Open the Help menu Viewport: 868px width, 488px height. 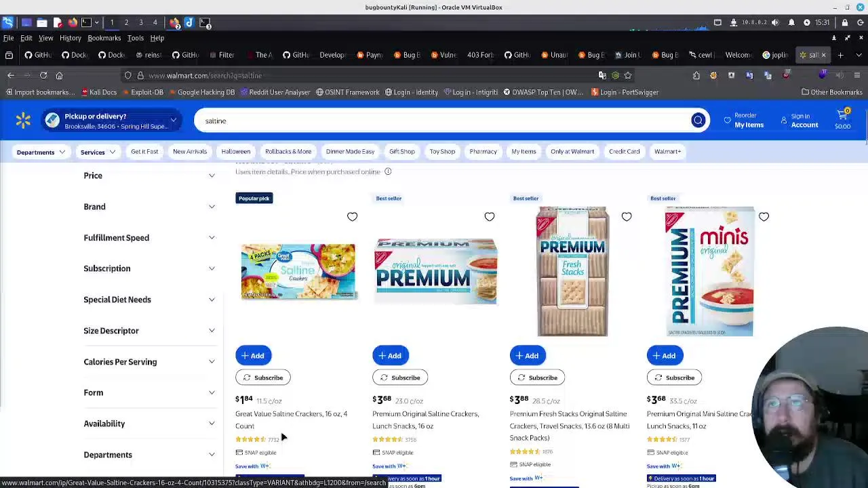tap(157, 38)
